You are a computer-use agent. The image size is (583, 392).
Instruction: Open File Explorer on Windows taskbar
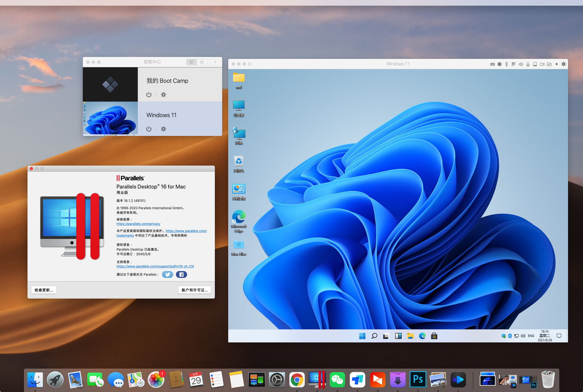point(410,336)
